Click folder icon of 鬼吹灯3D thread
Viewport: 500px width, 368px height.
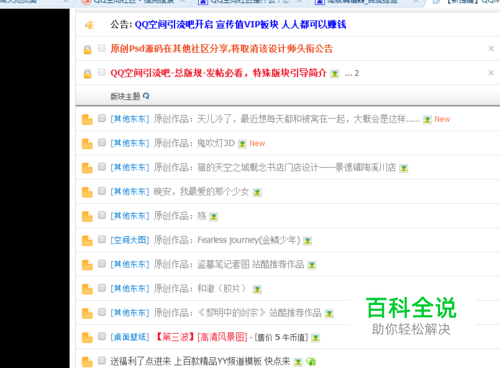click(87, 144)
